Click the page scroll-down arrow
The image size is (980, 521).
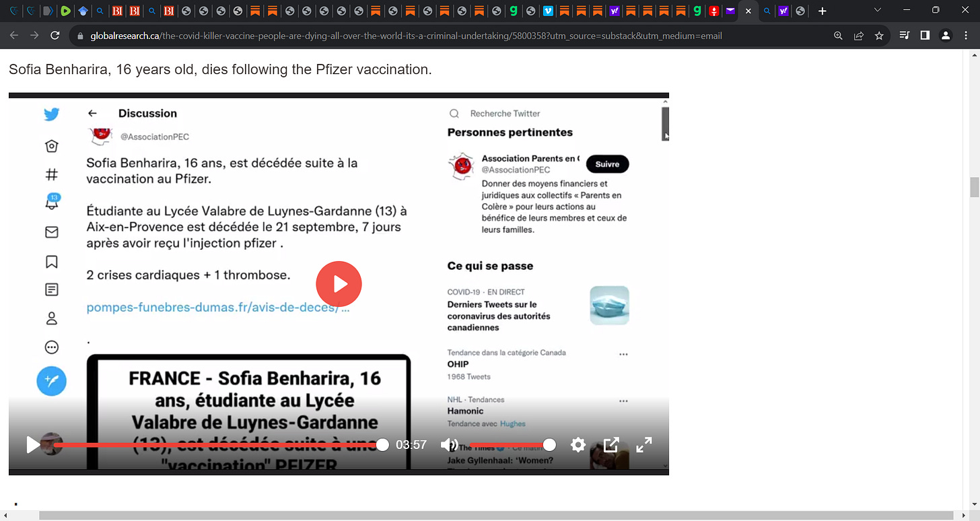coord(974,505)
